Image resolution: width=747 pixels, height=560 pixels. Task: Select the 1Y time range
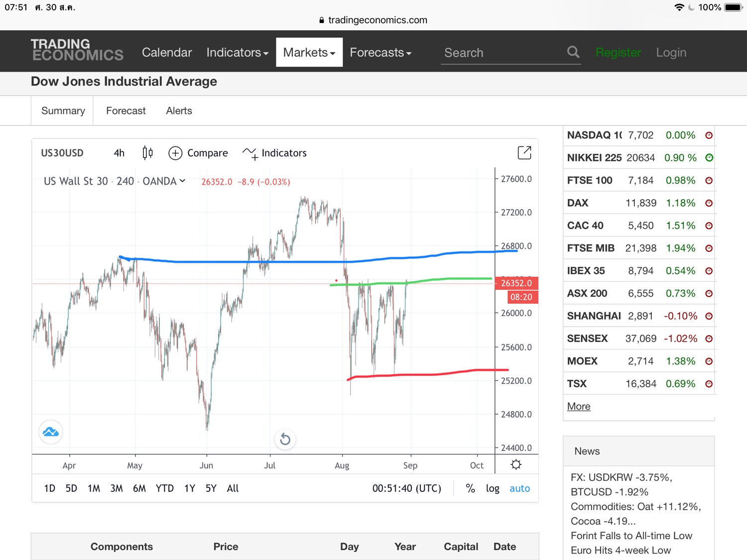point(189,488)
